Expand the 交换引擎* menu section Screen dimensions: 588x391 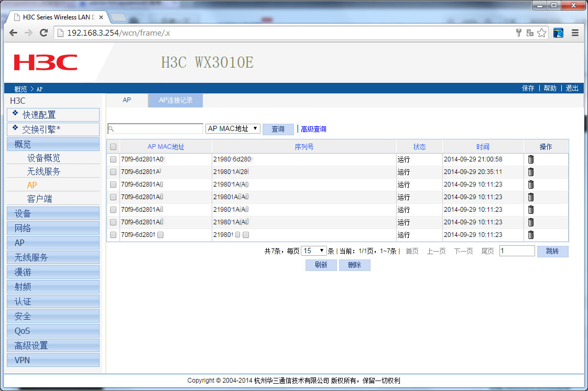pos(53,129)
